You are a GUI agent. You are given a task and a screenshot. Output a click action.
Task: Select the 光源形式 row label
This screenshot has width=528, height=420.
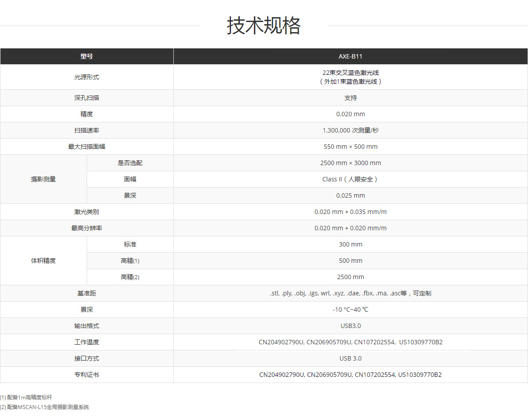click(87, 77)
